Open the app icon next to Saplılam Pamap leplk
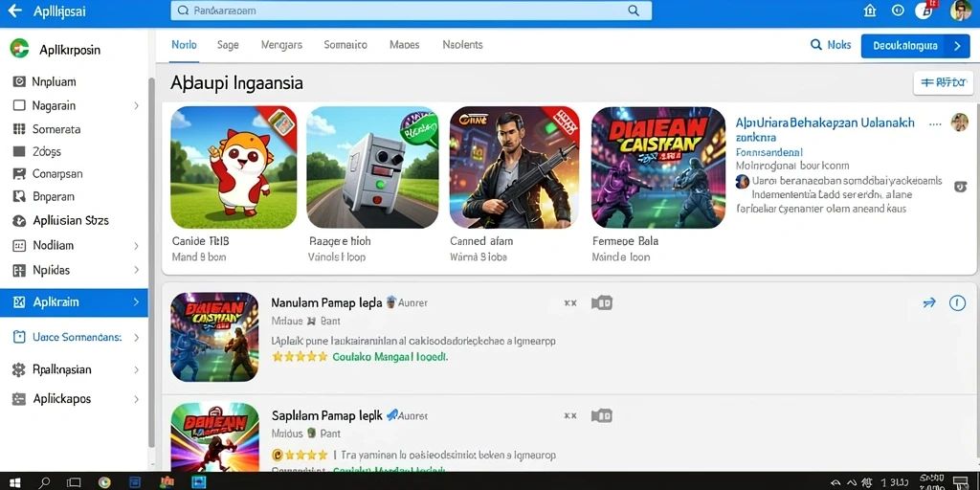 pyautogui.click(x=214, y=436)
